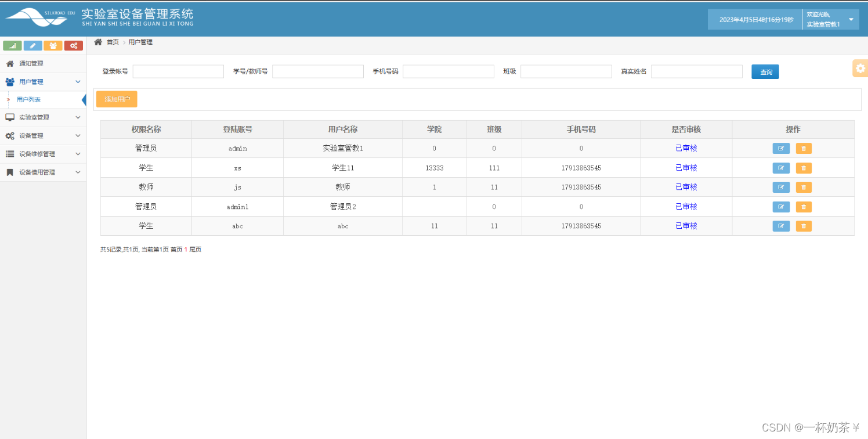Click the 尾页 pagination link

point(196,250)
